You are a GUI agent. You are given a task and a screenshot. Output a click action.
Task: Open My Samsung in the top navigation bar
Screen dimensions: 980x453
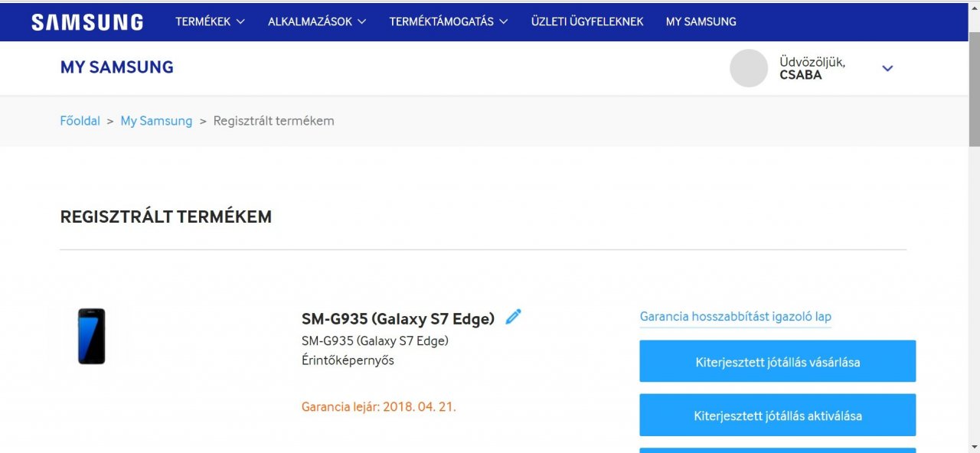(701, 21)
